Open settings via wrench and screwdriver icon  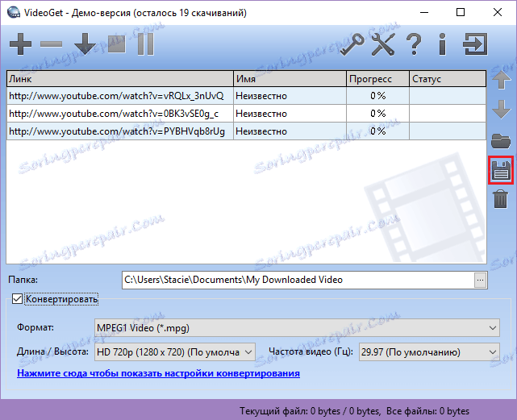click(x=383, y=44)
